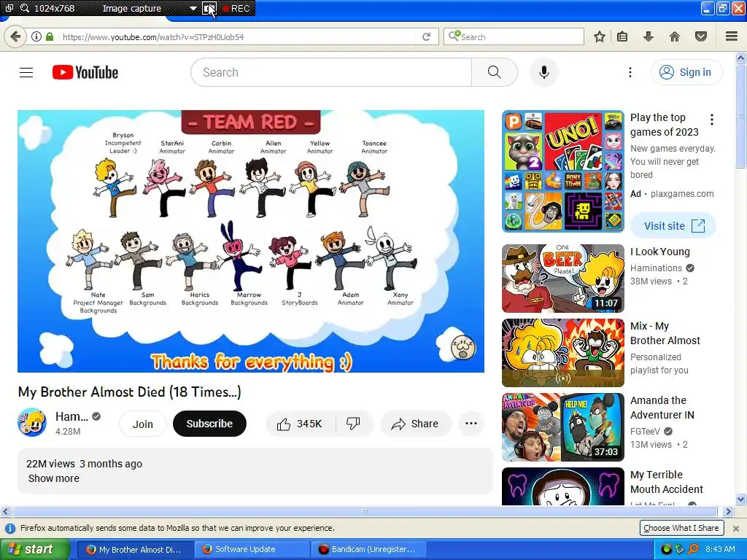Open My Terrible Mouth Accident title
The image size is (747, 560).
tap(667, 482)
